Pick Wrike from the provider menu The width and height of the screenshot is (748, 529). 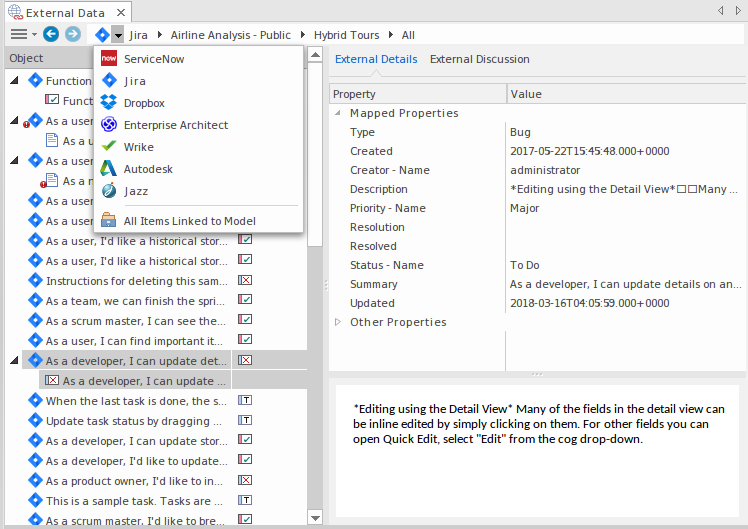pos(138,147)
